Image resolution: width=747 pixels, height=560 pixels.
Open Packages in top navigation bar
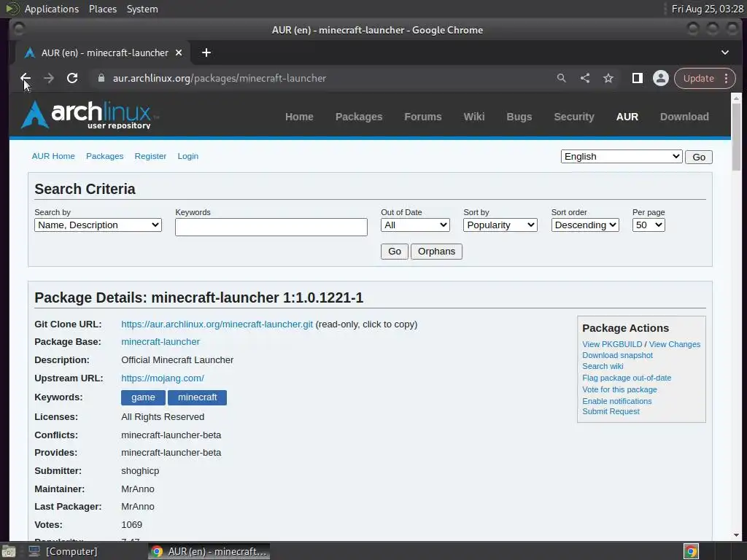(359, 117)
